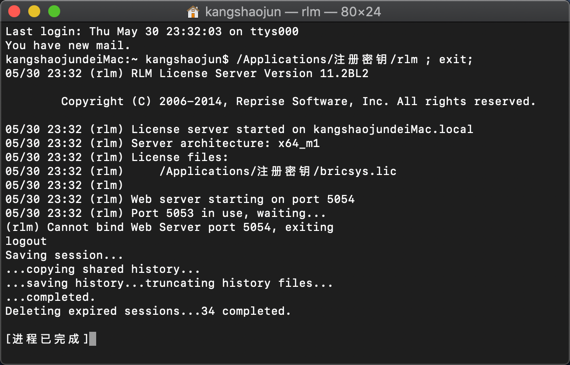This screenshot has width=570, height=365.
Task: Click the Reprise Software copyright line
Action: tap(298, 101)
